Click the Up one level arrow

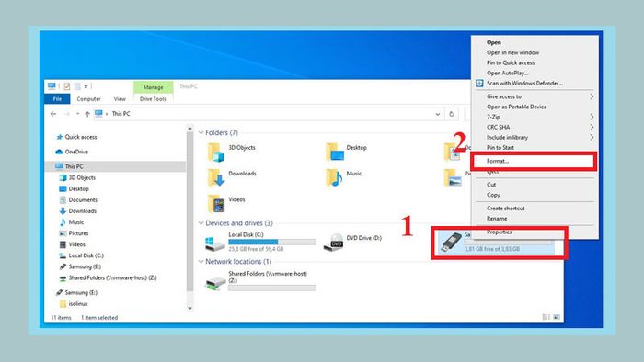[87, 114]
